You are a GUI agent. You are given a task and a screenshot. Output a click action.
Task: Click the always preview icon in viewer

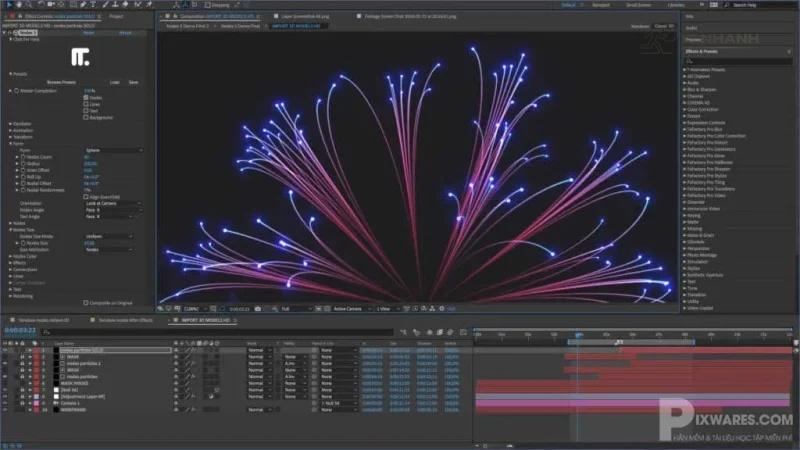point(160,309)
